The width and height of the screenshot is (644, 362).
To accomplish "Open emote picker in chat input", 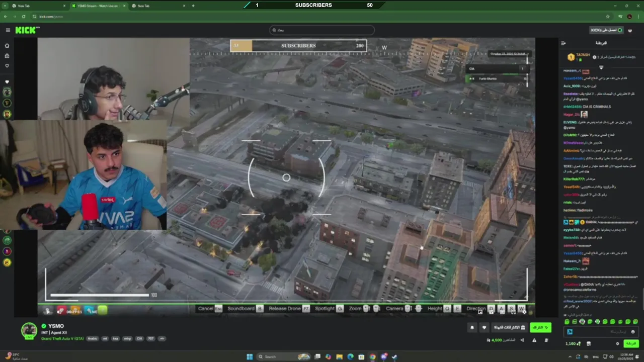I will (x=633, y=331).
